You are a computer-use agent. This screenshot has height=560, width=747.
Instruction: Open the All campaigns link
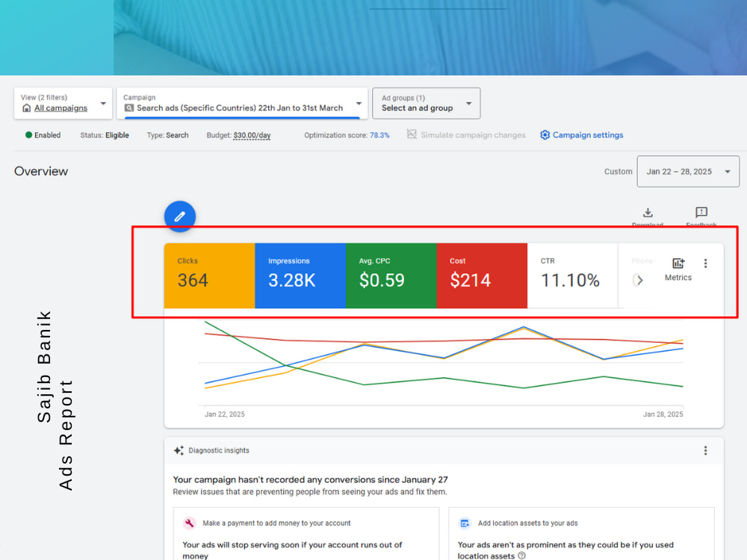[x=61, y=108]
